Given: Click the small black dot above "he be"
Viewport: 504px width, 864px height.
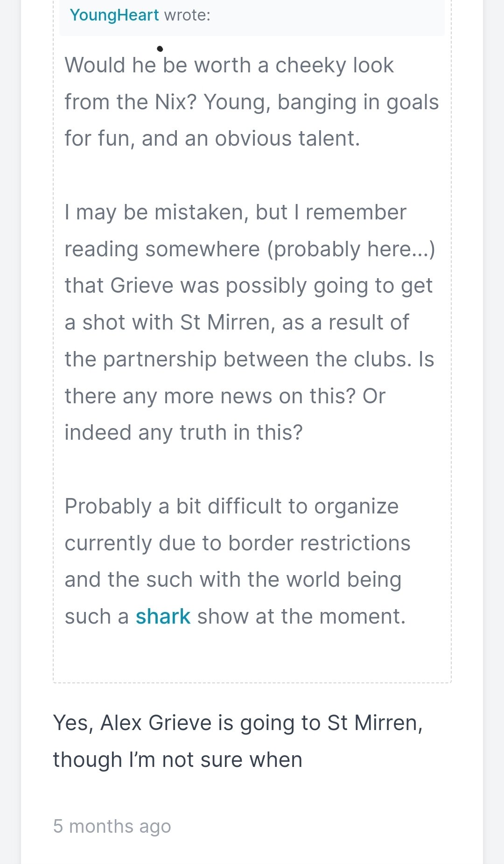Looking at the screenshot, I should [x=160, y=49].
